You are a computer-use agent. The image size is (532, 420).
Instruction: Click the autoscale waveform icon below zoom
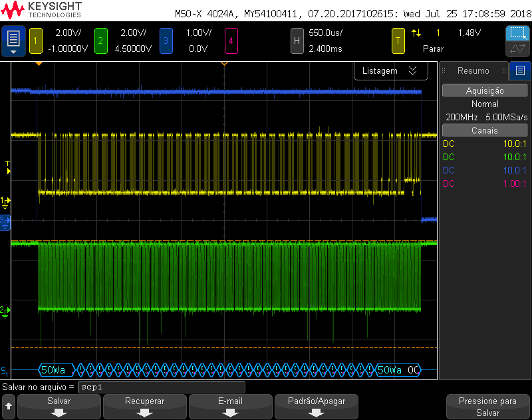(517, 49)
